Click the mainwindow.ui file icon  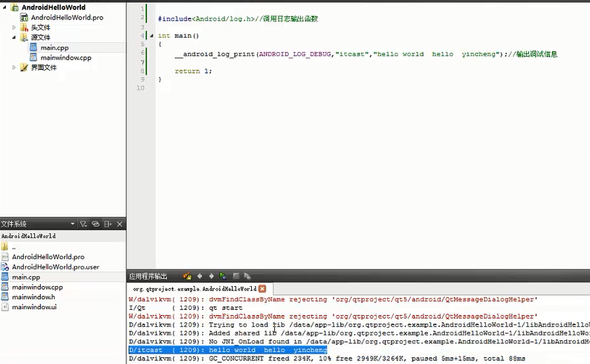click(x=5, y=308)
